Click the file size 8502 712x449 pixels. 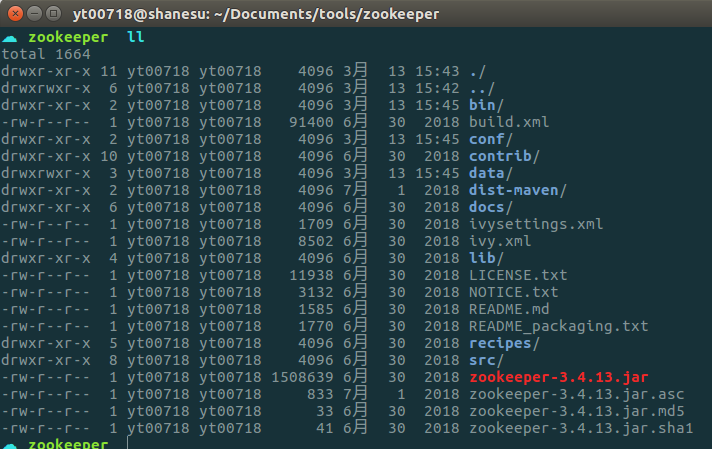coord(316,241)
